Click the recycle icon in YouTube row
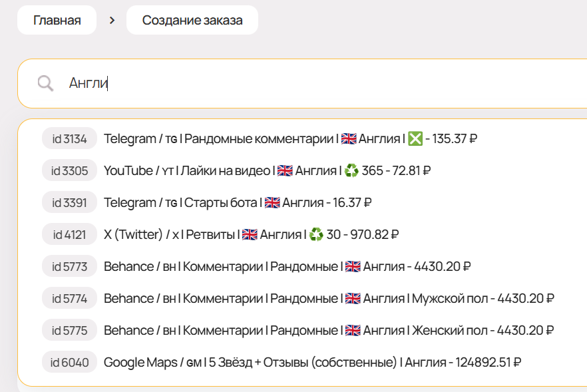 pyautogui.click(x=352, y=171)
